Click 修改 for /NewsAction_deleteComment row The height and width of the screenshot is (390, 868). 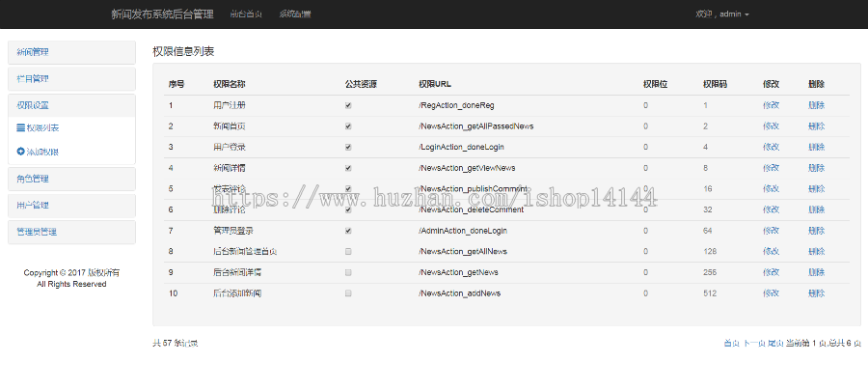pyautogui.click(x=772, y=209)
